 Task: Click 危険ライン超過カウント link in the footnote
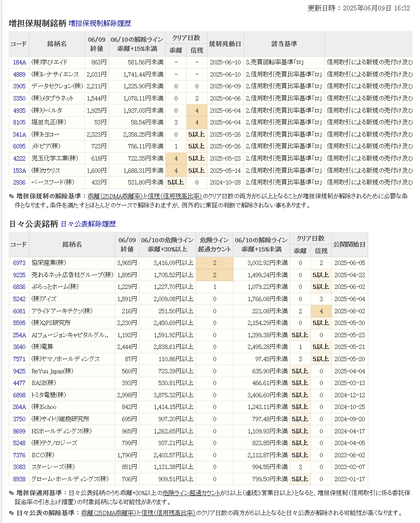[191, 493]
